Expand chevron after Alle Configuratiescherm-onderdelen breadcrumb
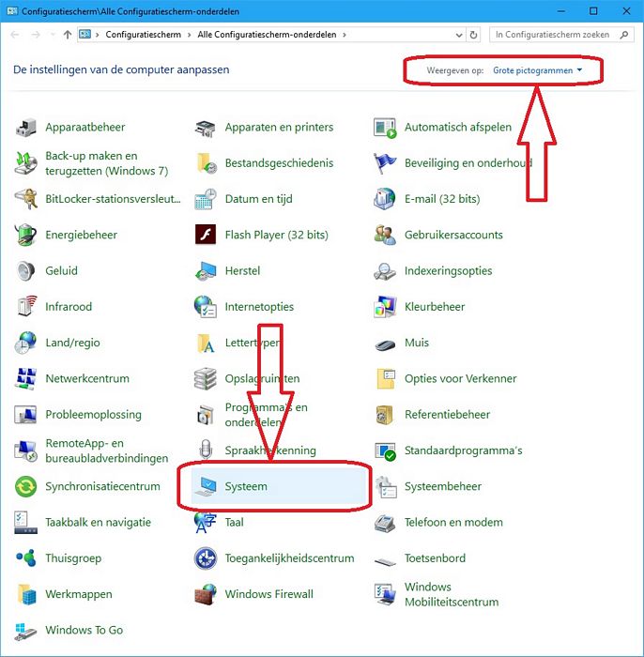 345,35
